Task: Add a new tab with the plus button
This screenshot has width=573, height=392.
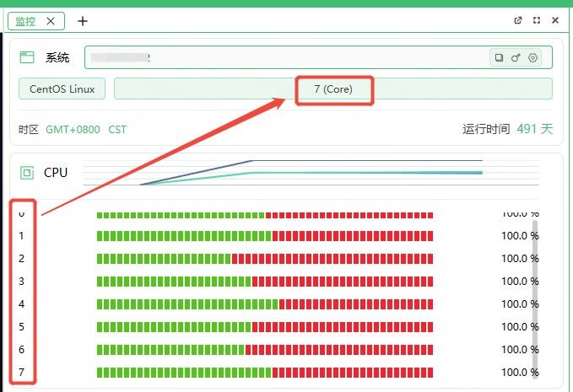Action: [x=83, y=21]
